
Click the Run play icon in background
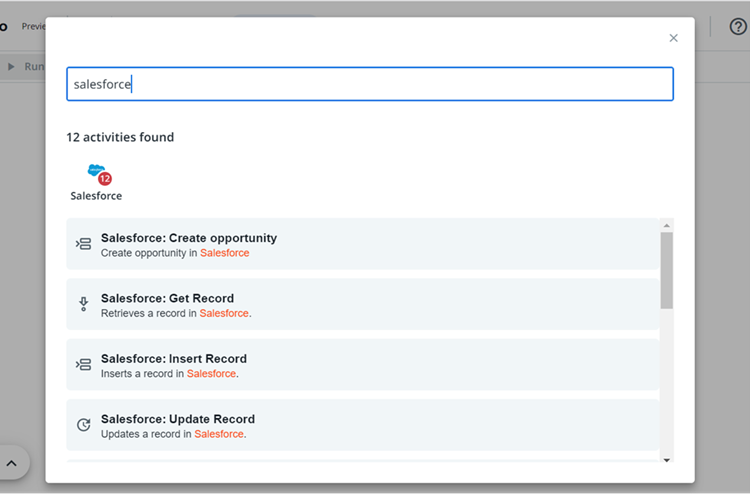(x=11, y=66)
